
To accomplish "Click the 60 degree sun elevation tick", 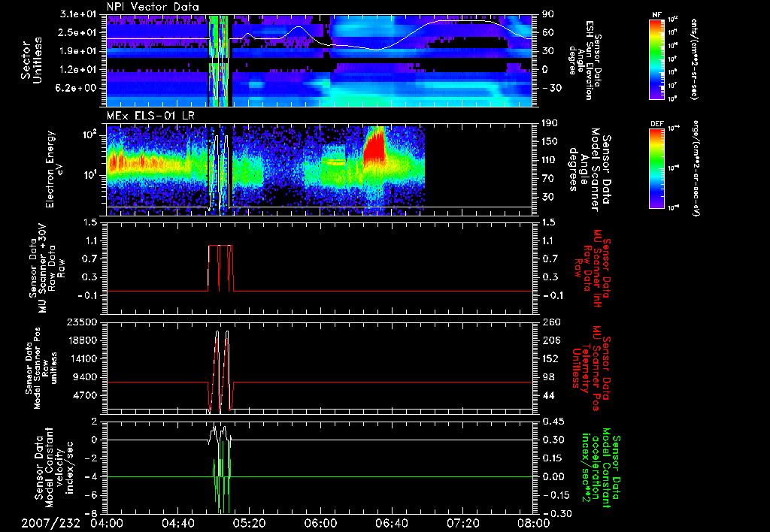I will tap(547, 32).
